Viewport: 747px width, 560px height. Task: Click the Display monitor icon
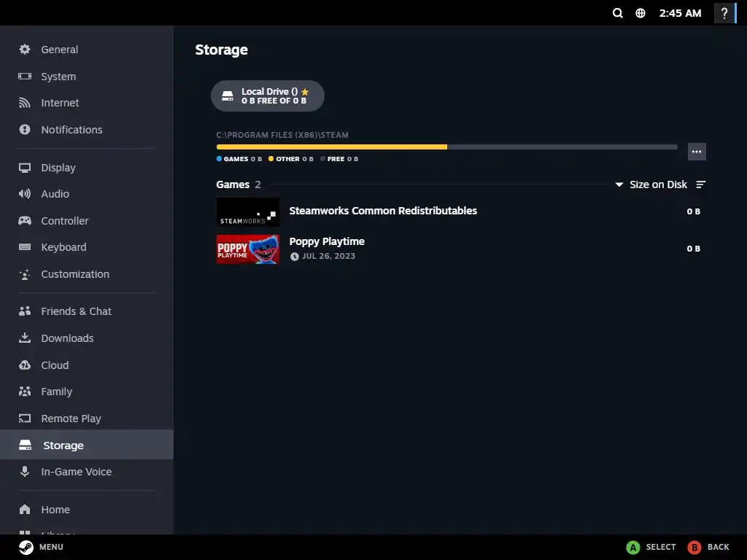coord(25,168)
